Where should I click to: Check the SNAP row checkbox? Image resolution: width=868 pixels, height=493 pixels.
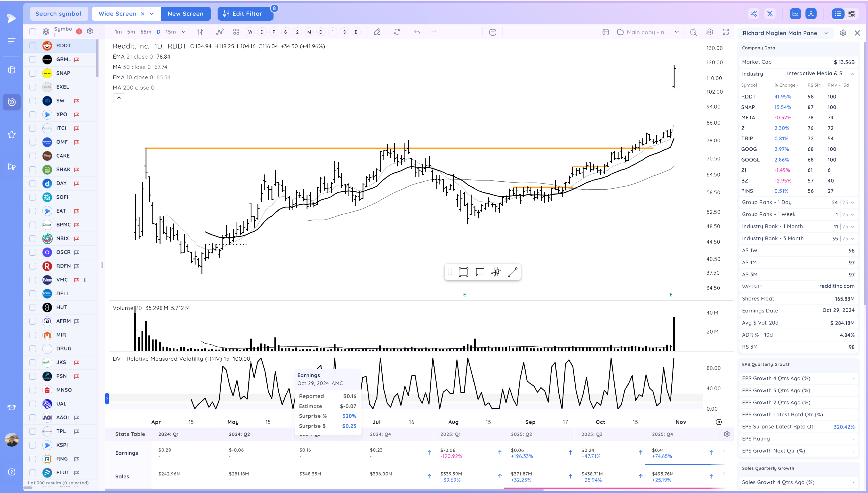[33, 73]
